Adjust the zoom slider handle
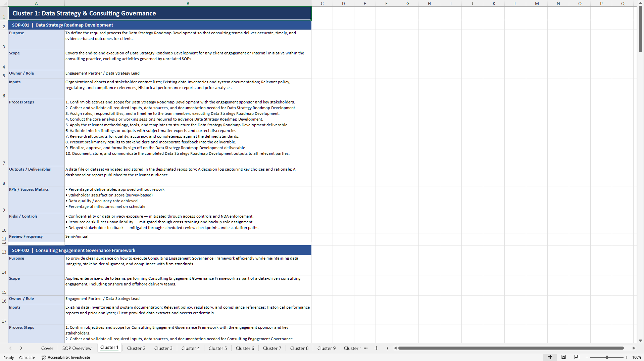The width and height of the screenshot is (644, 361). [x=607, y=357]
